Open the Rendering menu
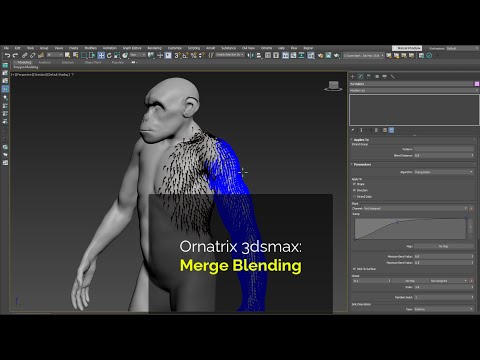The image size is (480, 360). click(x=154, y=48)
